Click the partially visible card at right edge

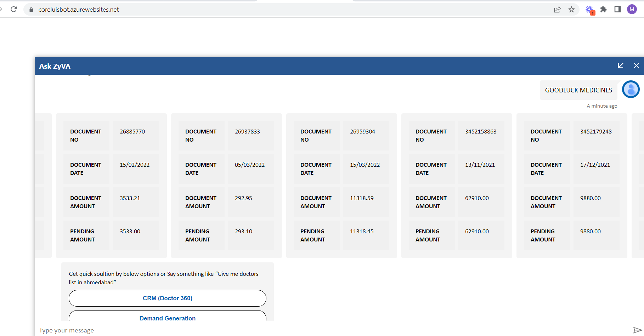click(638, 186)
